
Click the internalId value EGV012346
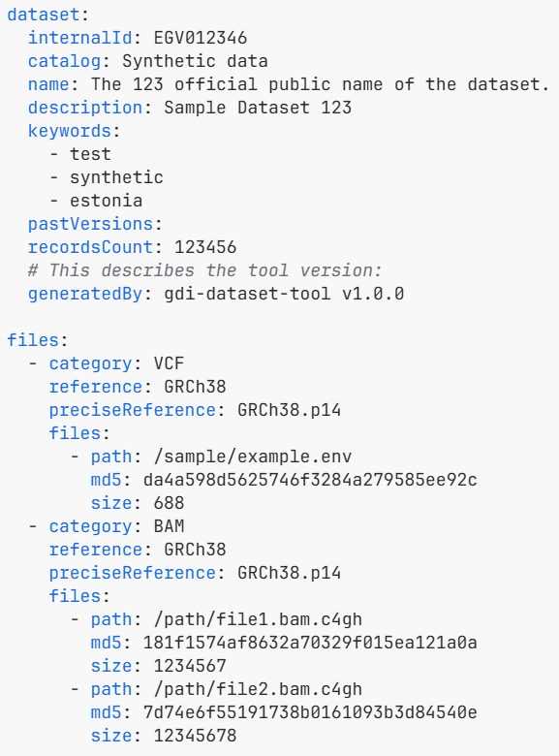click(x=201, y=38)
